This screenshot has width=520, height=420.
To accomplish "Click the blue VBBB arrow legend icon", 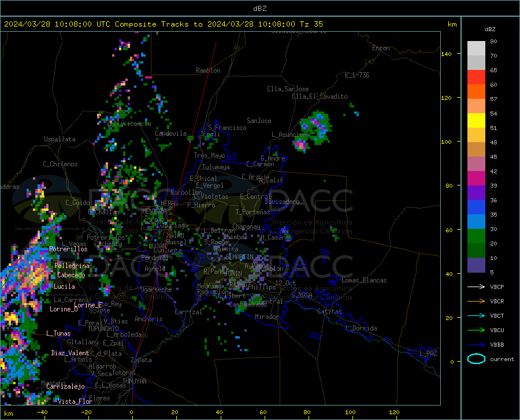I will [476, 344].
